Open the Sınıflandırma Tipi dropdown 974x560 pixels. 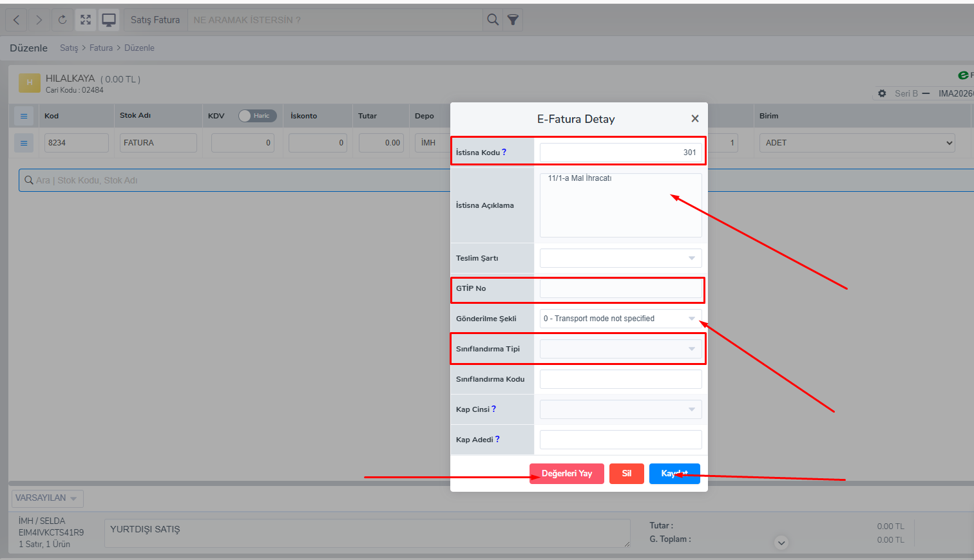coord(621,349)
